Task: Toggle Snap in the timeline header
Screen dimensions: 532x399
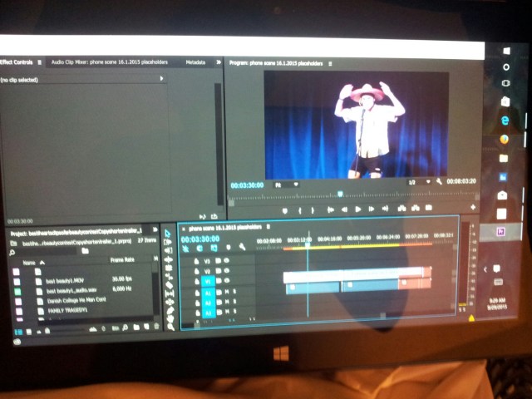Action: pyautogui.click(x=199, y=248)
